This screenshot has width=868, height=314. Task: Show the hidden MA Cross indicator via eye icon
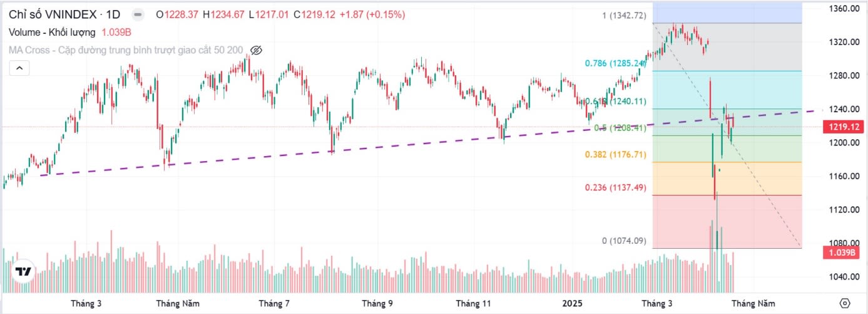click(x=255, y=50)
